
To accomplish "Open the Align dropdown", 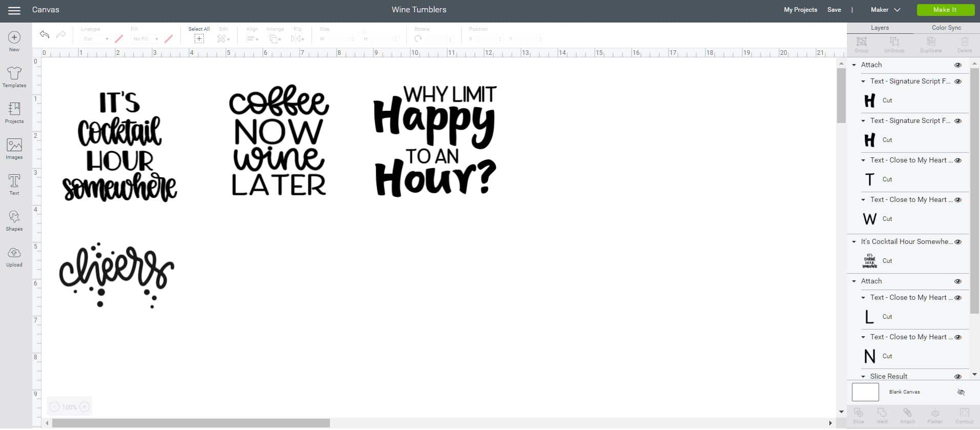I will tap(252, 39).
